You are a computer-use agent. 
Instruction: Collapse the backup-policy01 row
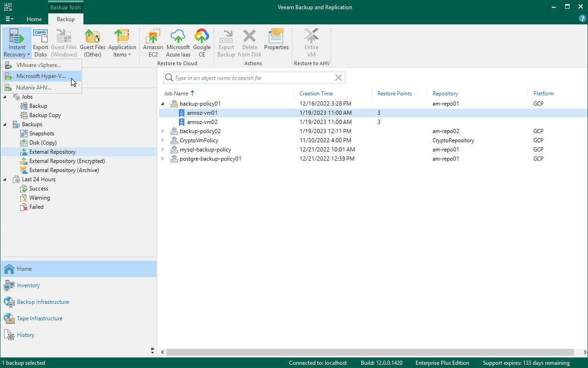(162, 104)
